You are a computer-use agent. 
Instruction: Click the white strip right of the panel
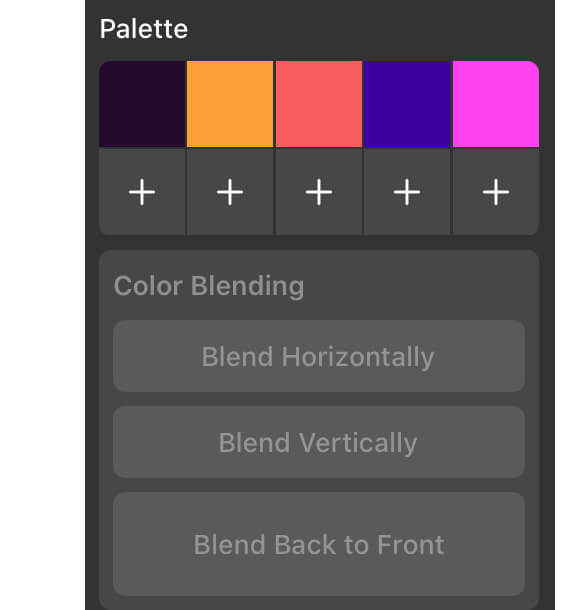tap(562, 305)
